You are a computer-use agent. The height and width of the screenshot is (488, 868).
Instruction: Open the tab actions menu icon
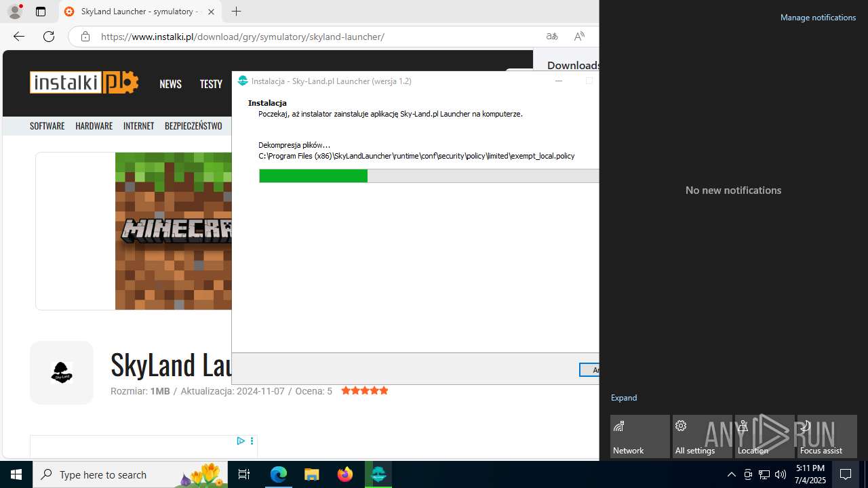41,12
